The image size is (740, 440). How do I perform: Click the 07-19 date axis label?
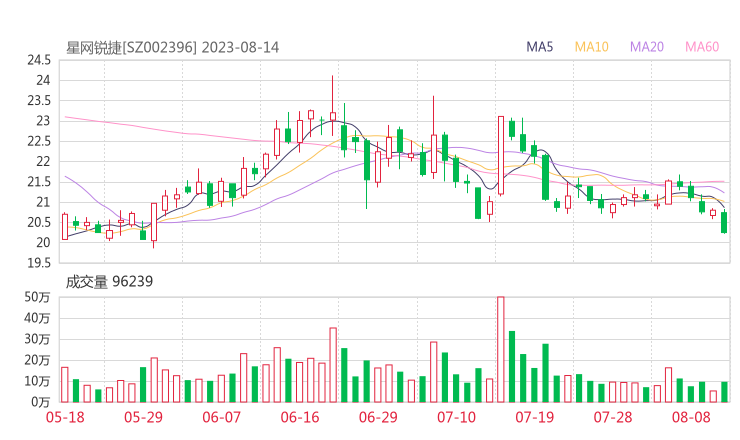tap(534, 417)
